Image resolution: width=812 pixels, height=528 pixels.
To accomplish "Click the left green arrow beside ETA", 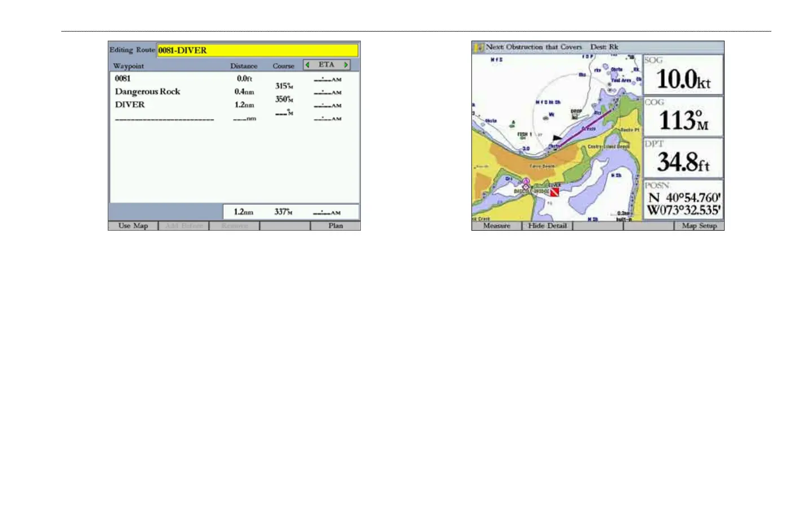I will (307, 65).
